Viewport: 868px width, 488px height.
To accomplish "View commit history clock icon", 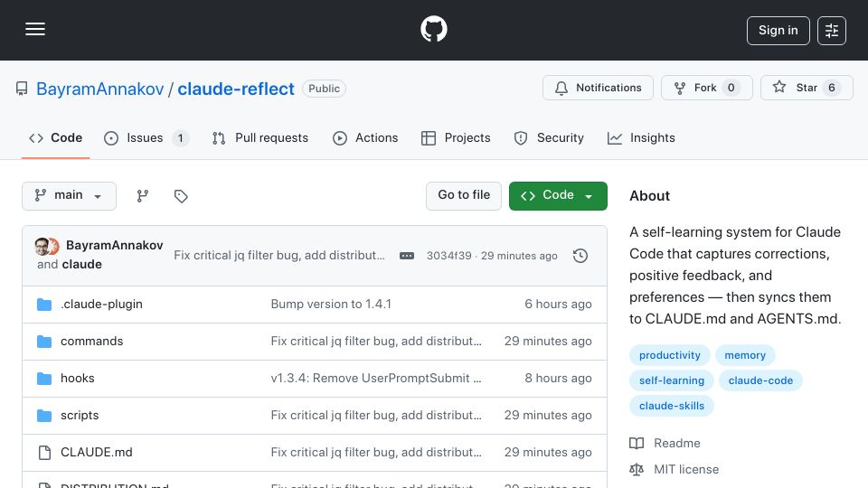I will (580, 256).
